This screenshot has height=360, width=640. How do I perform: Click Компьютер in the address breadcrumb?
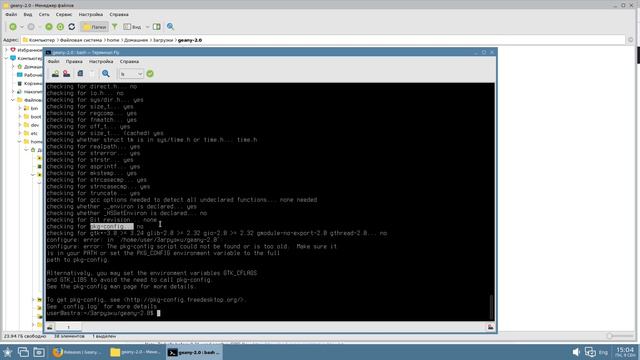click(42, 40)
